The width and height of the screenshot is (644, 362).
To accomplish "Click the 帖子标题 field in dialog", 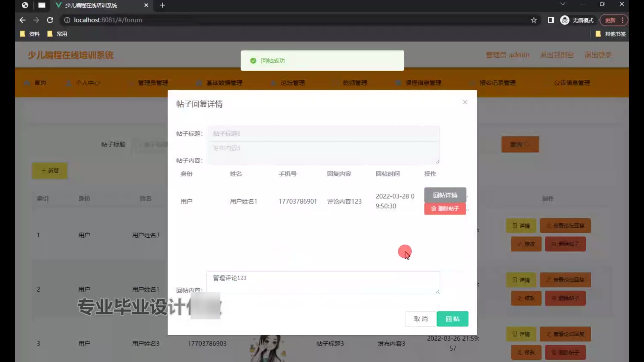I will 323,133.
